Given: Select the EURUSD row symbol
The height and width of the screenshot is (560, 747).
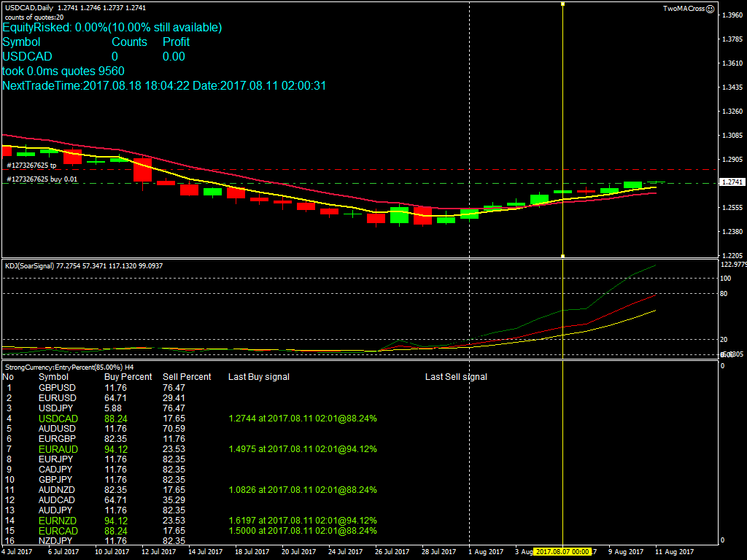Looking at the screenshot, I should (x=57, y=397).
